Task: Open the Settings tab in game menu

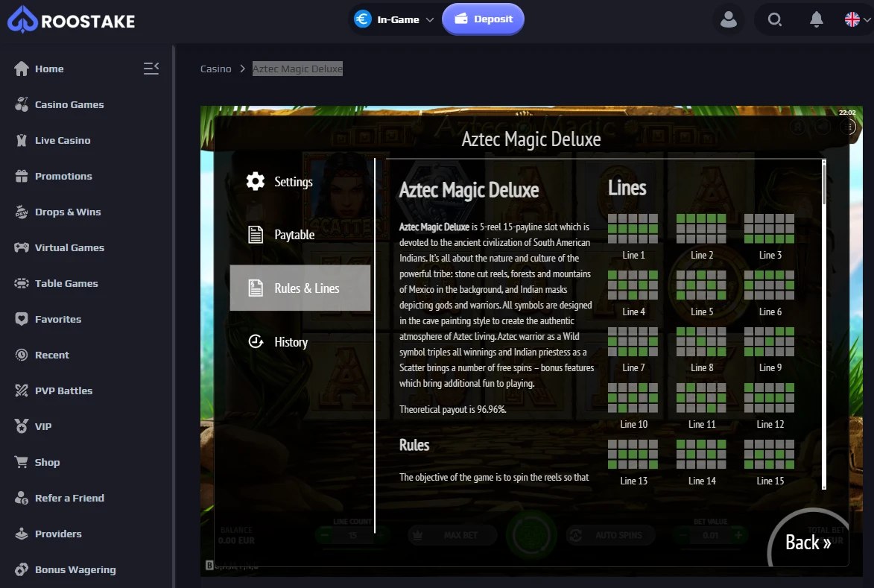Action: [x=300, y=182]
